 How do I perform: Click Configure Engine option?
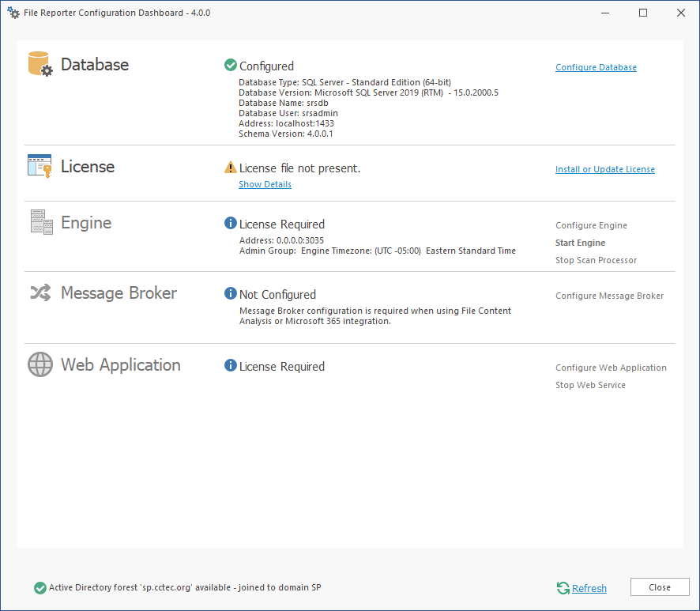pyautogui.click(x=591, y=225)
